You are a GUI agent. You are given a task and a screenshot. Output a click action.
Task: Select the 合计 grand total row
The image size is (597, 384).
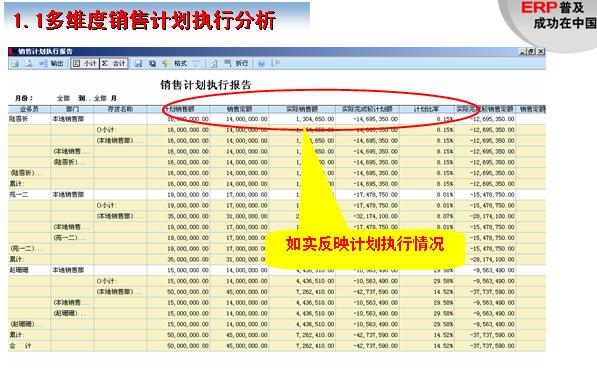tap(277, 346)
